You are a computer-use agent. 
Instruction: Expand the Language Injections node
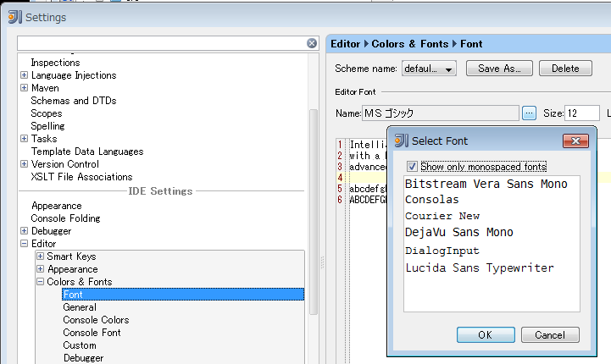coord(25,74)
